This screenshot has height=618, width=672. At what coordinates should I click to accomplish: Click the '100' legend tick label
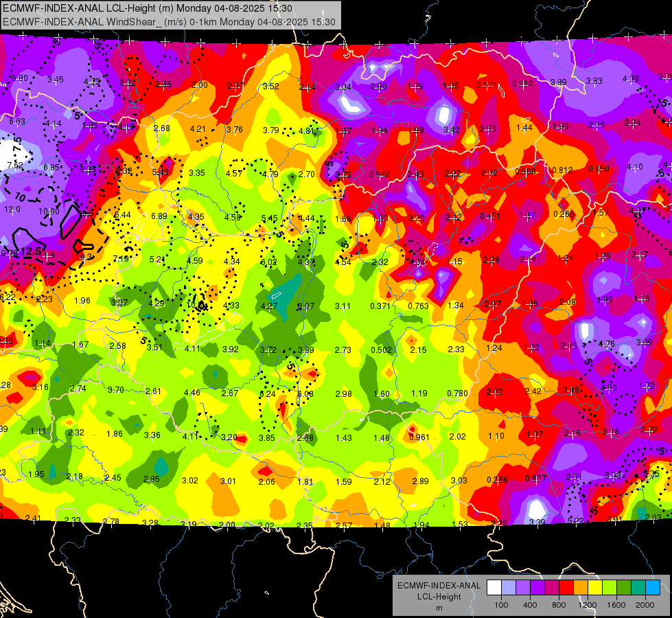pos(501,605)
